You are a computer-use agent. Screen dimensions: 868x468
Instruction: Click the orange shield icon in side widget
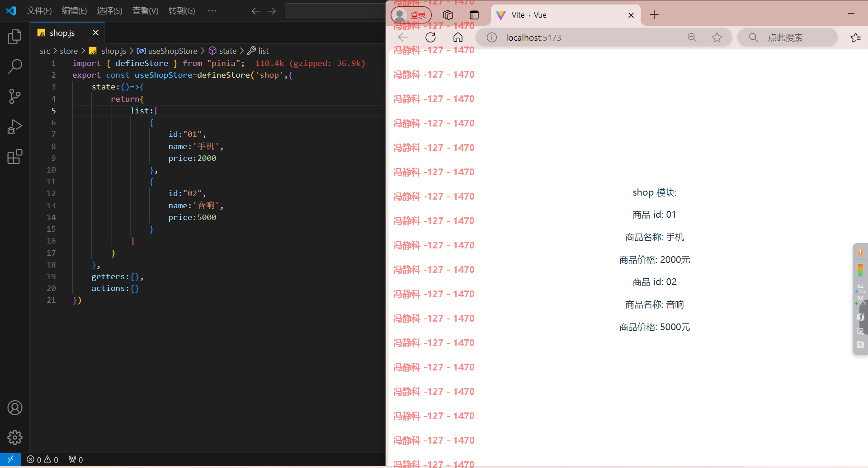point(860,253)
